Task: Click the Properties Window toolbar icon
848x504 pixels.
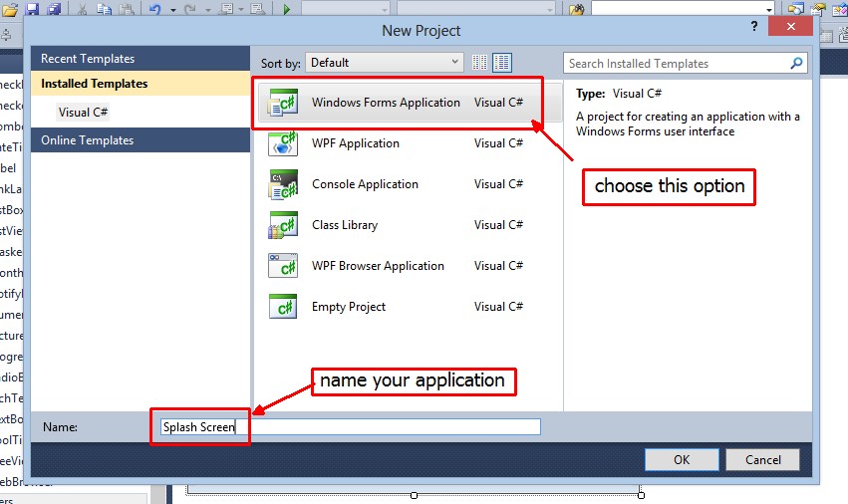Action: tap(817, 8)
